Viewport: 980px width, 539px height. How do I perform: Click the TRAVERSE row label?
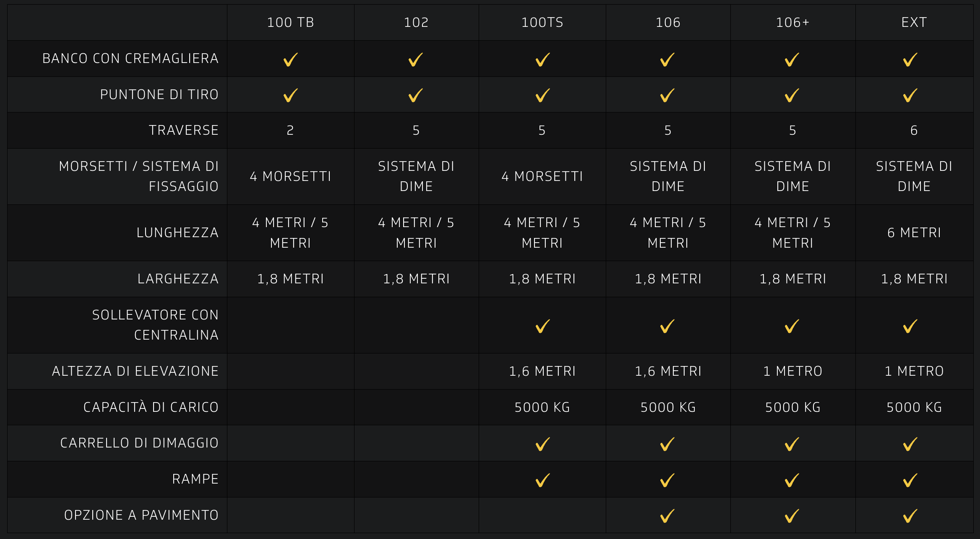coord(183,130)
